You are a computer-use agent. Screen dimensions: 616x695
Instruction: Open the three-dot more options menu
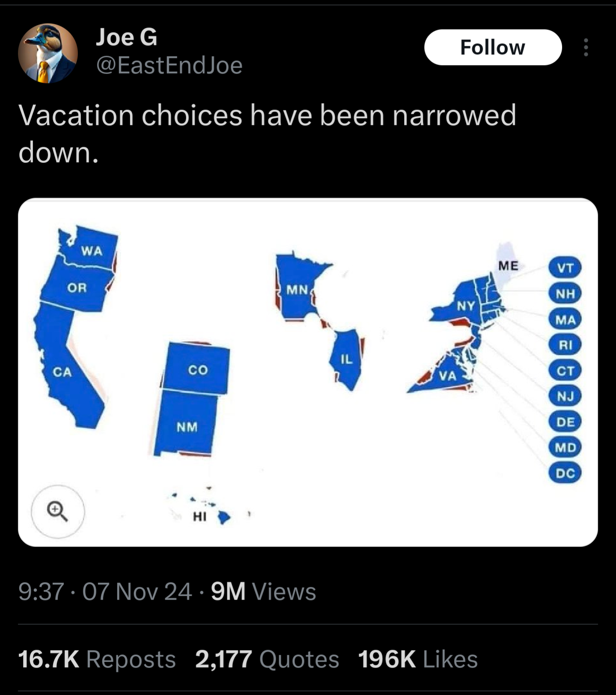click(x=586, y=47)
